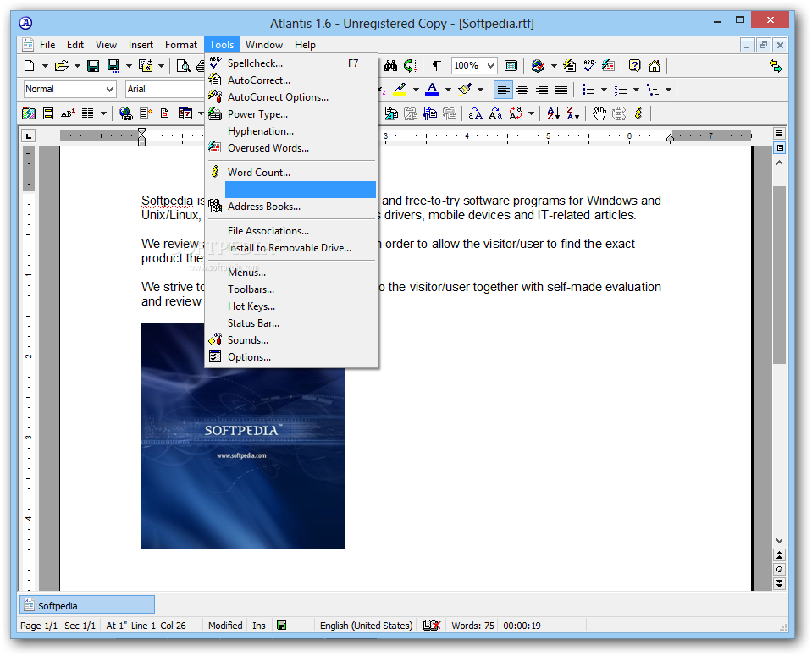Toggle Ins insert mode in status bar
This screenshot has width=812, height=656.
[x=259, y=626]
